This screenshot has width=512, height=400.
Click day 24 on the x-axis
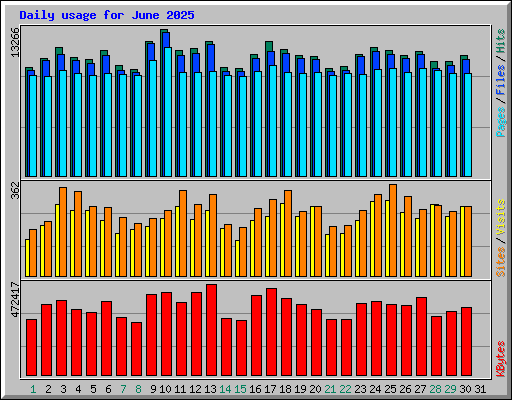pos(375,389)
